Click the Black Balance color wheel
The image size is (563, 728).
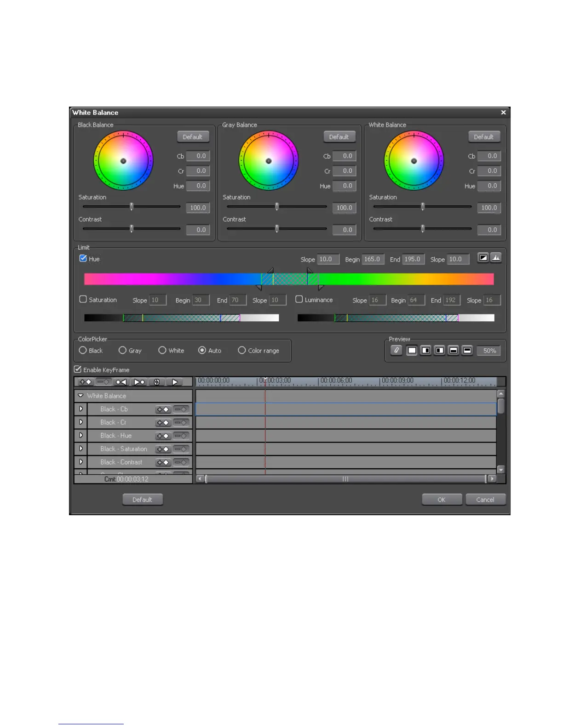(x=123, y=161)
